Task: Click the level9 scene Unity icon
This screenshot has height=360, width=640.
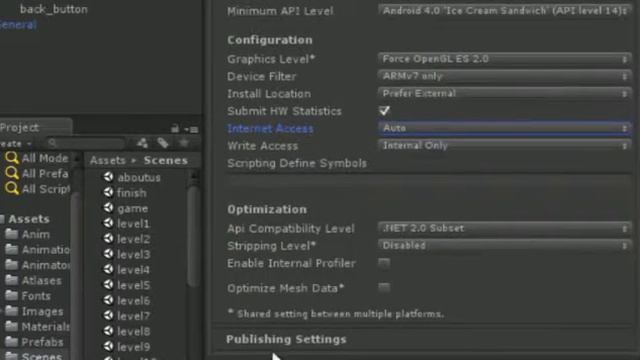Action: click(108, 346)
